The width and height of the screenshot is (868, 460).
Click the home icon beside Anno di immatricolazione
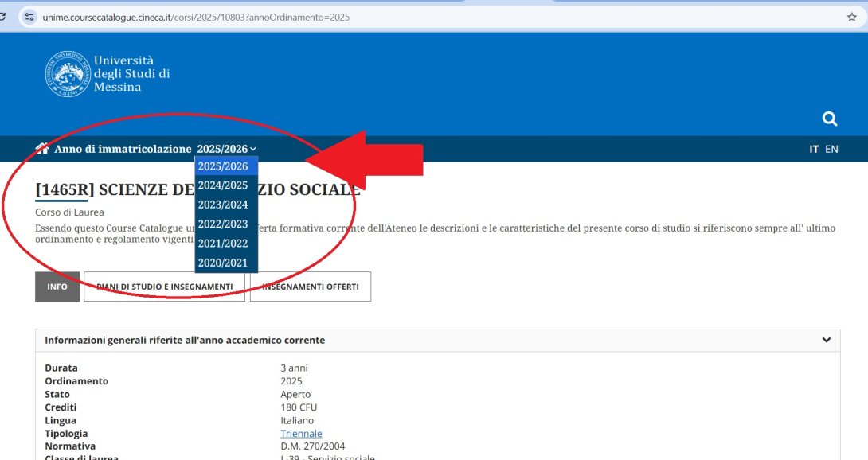pos(42,148)
